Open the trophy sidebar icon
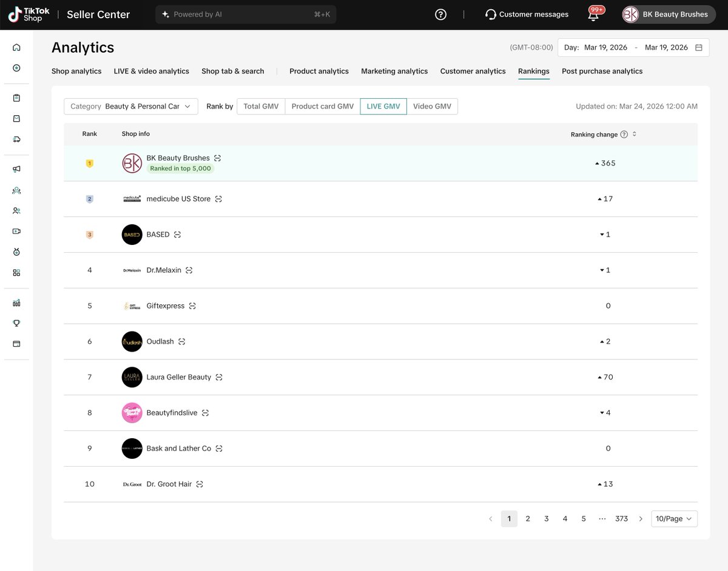This screenshot has width=728, height=571. pyautogui.click(x=16, y=323)
